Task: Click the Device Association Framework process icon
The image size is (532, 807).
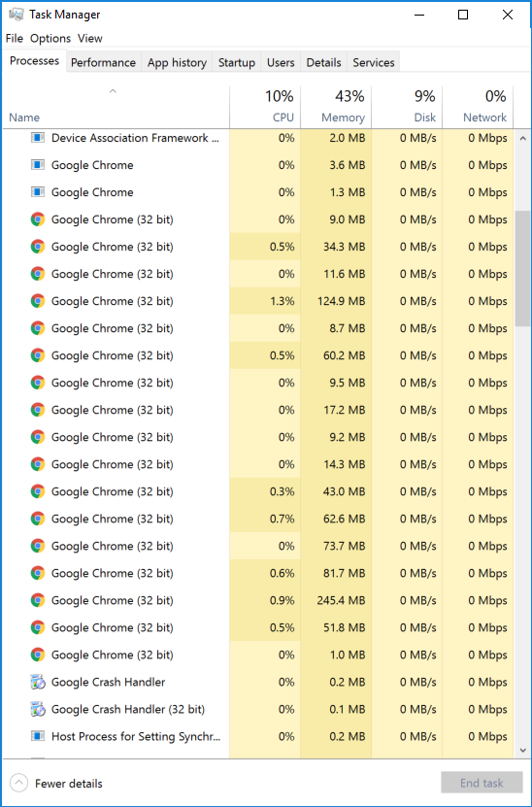Action: pyautogui.click(x=38, y=138)
